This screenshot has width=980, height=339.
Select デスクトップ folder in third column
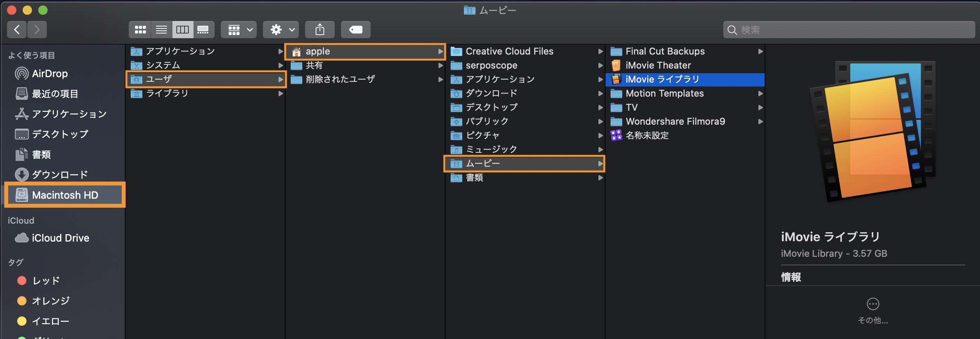click(525, 108)
